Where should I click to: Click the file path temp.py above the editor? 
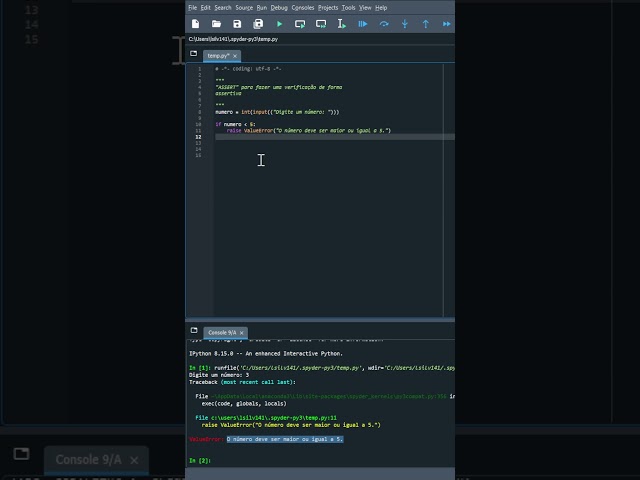[x=233, y=39]
